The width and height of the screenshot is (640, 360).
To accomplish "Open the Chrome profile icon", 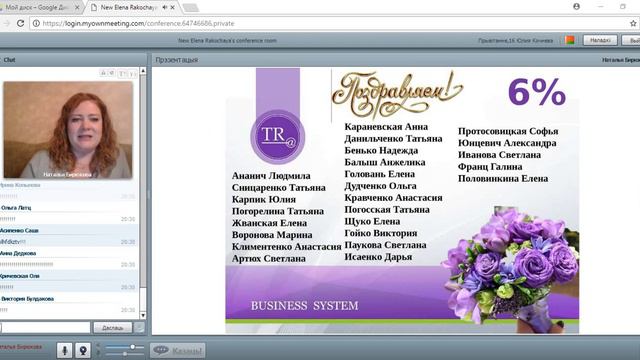I will pyautogui.click(x=576, y=7).
